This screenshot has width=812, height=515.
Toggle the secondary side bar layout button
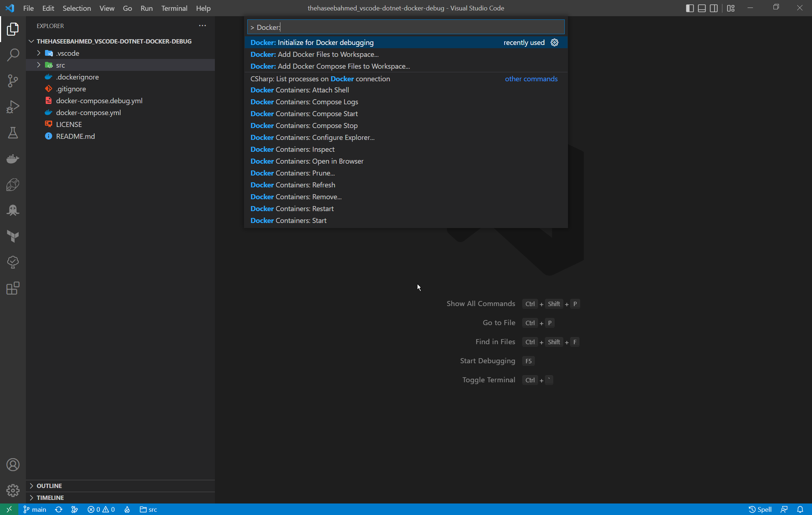[713, 8]
